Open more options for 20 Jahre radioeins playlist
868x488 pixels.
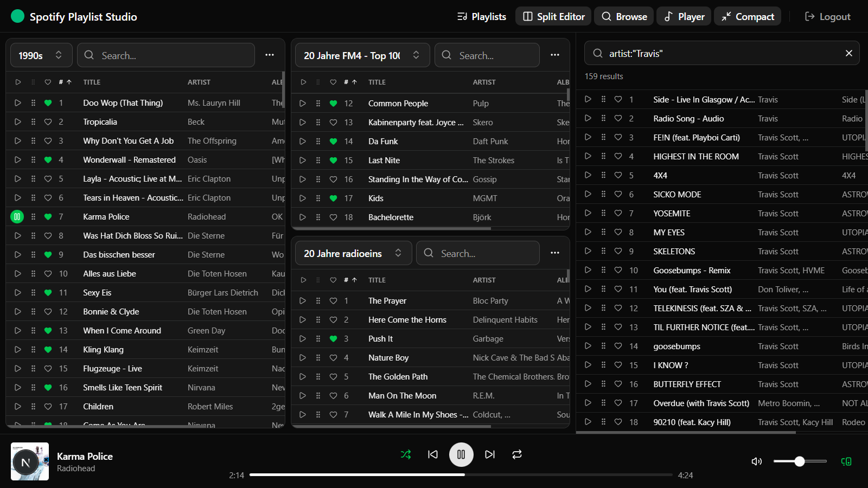(555, 253)
